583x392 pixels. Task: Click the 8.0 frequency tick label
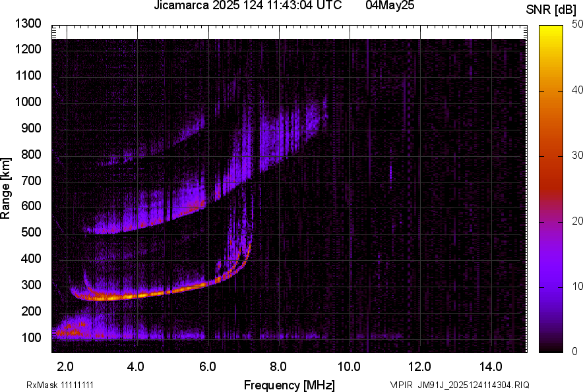(x=278, y=367)
